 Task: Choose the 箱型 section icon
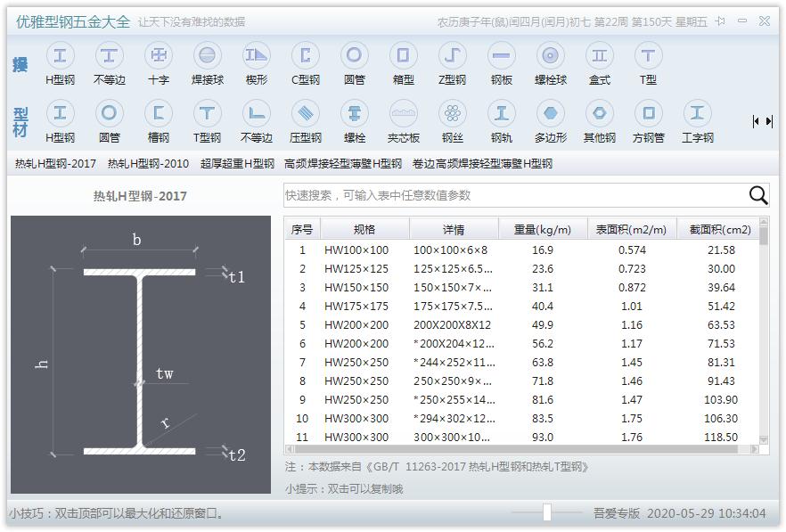[x=404, y=55]
